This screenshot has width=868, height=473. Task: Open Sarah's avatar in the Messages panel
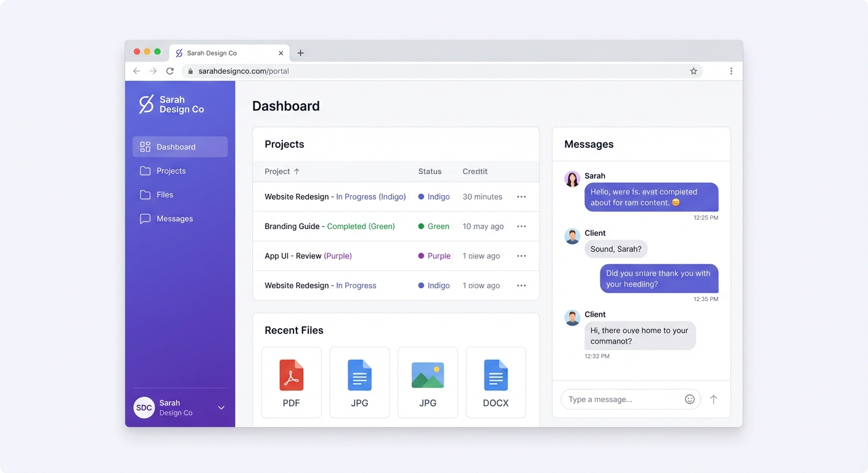point(571,178)
